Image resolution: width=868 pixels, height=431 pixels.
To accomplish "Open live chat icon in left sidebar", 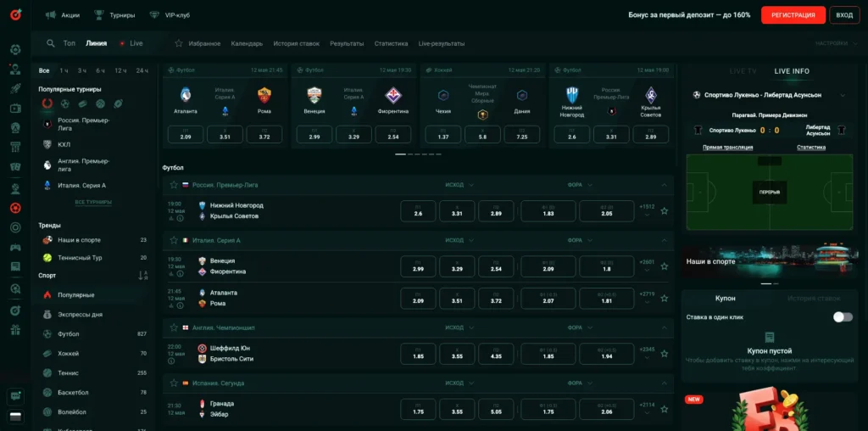I will click(x=15, y=396).
